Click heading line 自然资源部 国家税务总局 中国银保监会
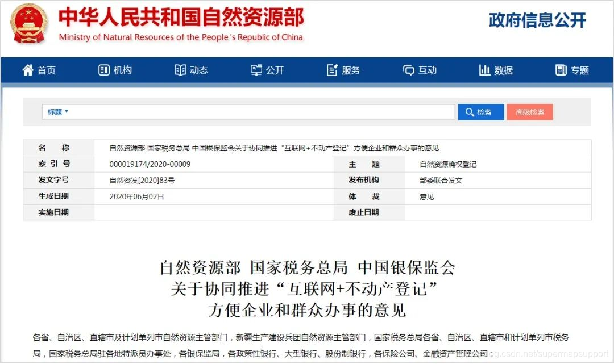 coord(308,268)
